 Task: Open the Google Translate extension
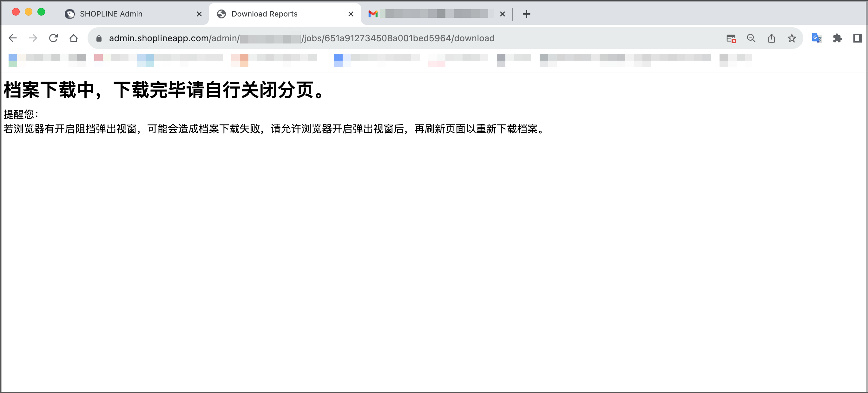817,38
